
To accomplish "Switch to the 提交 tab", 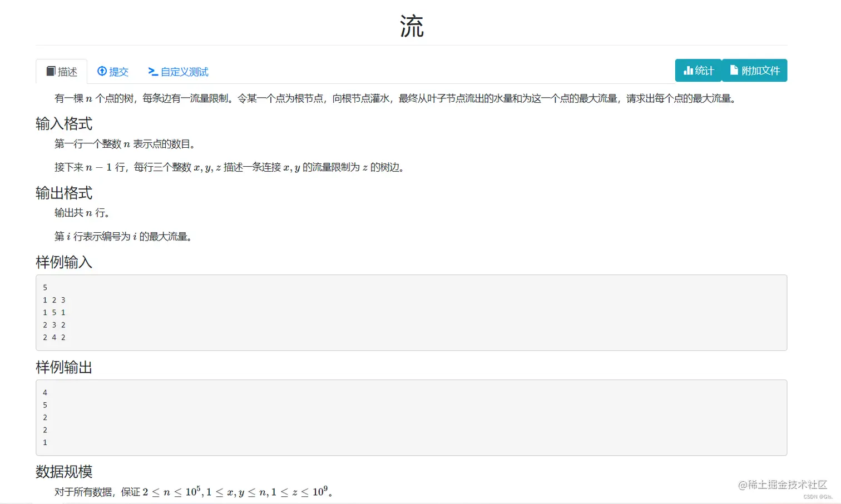I will [113, 71].
